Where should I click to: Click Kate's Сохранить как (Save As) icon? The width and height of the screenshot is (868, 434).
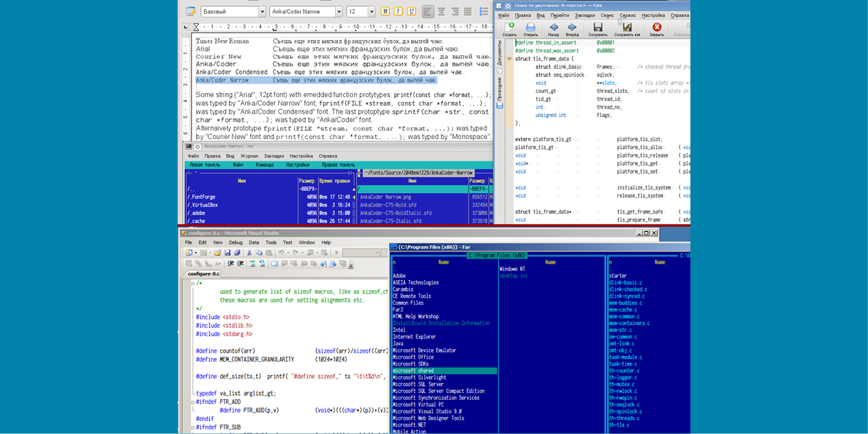[x=627, y=29]
